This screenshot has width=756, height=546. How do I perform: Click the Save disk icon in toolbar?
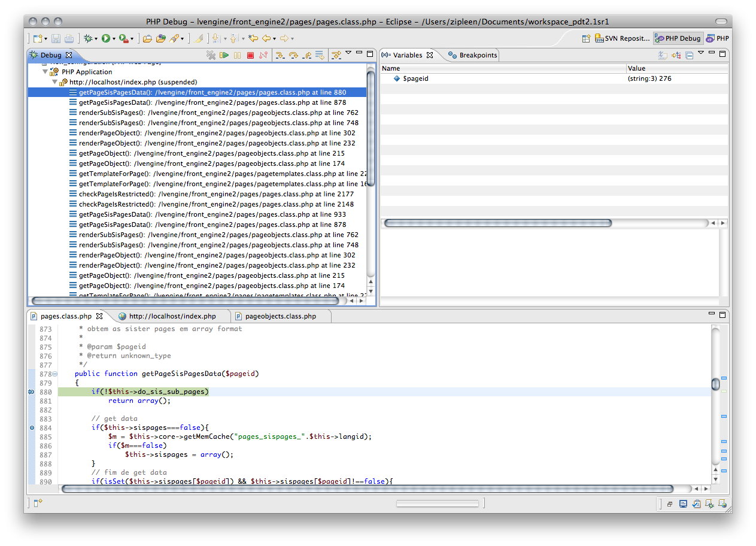pos(56,38)
